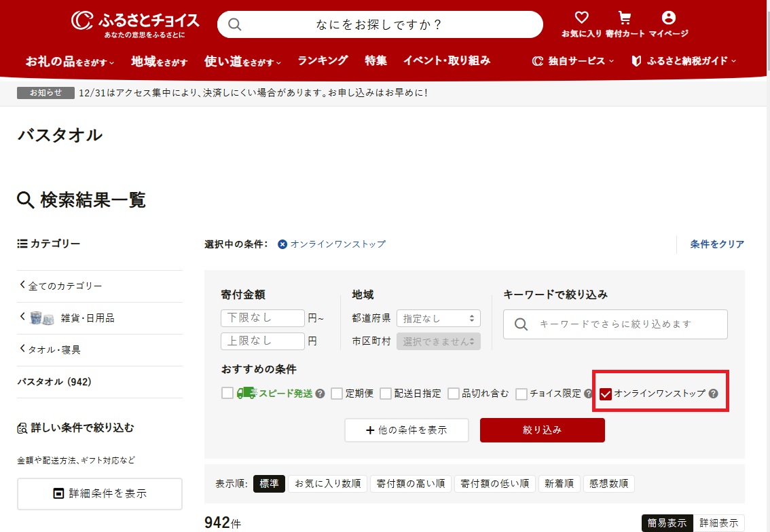Uncheck the オンラインワンストップ checkbox

(x=605, y=392)
